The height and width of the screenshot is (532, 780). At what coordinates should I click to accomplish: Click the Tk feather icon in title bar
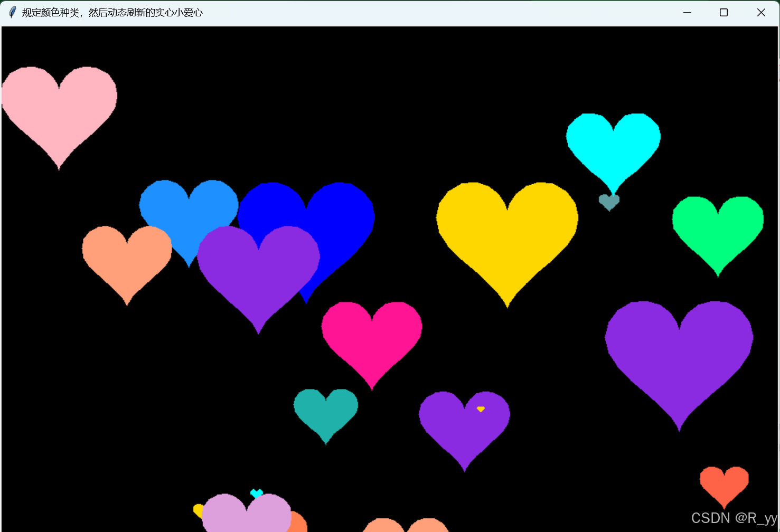point(13,12)
